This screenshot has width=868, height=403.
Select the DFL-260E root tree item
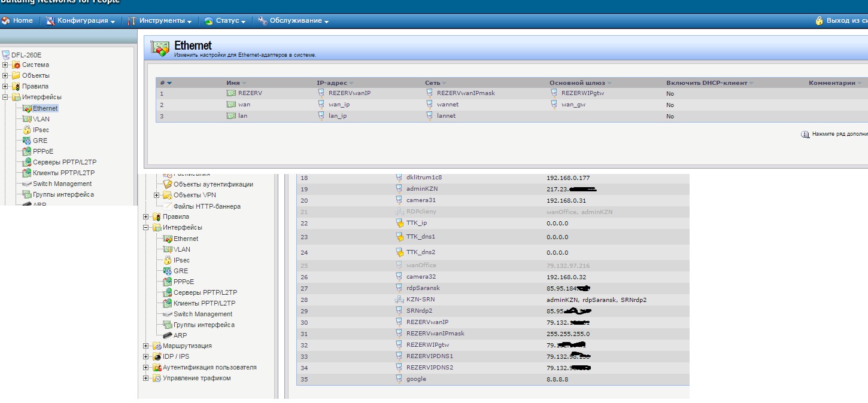(26, 54)
